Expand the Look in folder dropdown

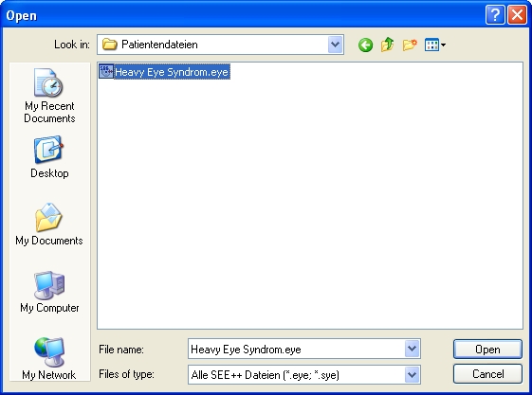pos(335,45)
